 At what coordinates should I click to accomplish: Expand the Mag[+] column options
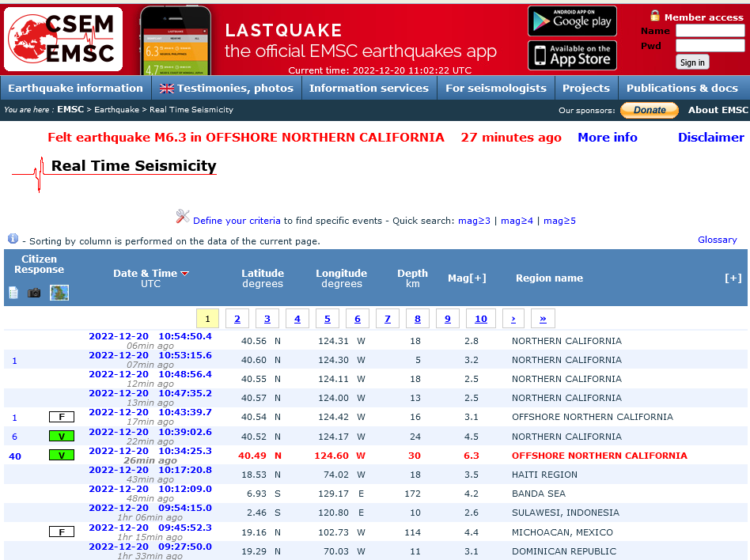[x=467, y=278]
